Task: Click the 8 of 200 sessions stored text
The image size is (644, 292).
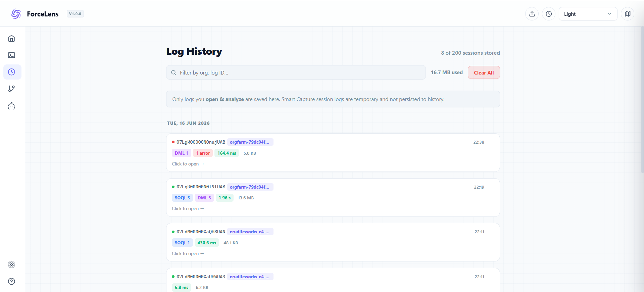Action: (470, 53)
